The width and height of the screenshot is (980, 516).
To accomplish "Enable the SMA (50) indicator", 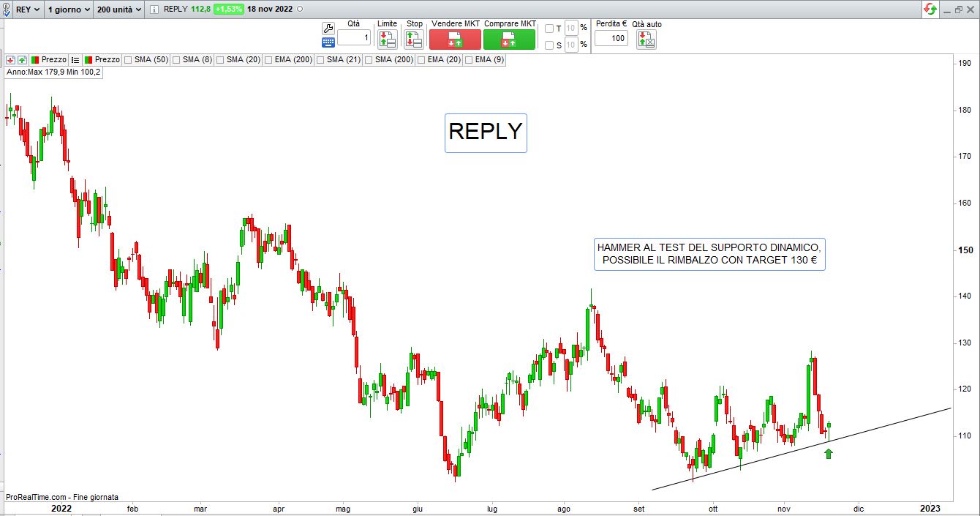I will point(129,59).
